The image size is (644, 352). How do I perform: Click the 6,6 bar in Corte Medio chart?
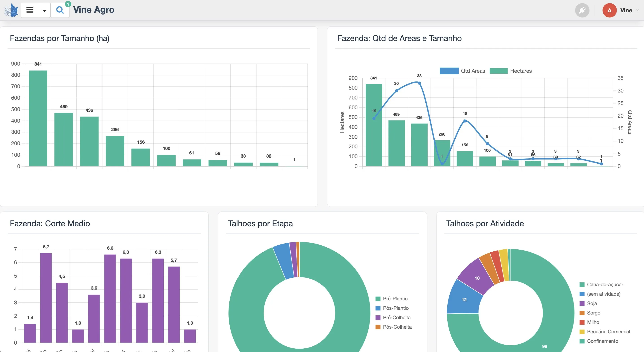[x=110, y=299]
